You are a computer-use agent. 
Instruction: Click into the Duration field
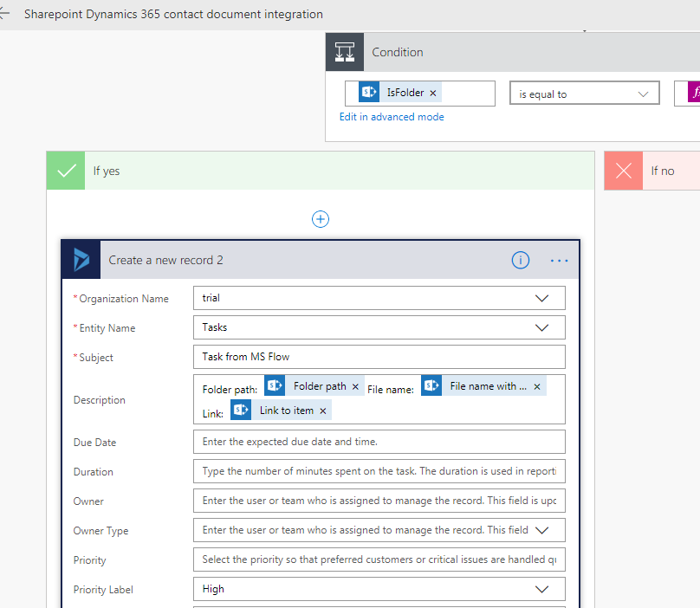(x=379, y=471)
